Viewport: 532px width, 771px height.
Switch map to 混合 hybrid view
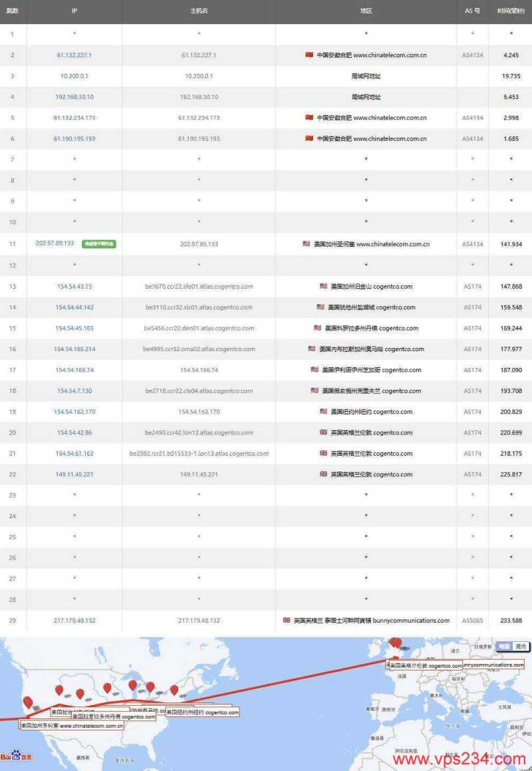tap(520, 646)
